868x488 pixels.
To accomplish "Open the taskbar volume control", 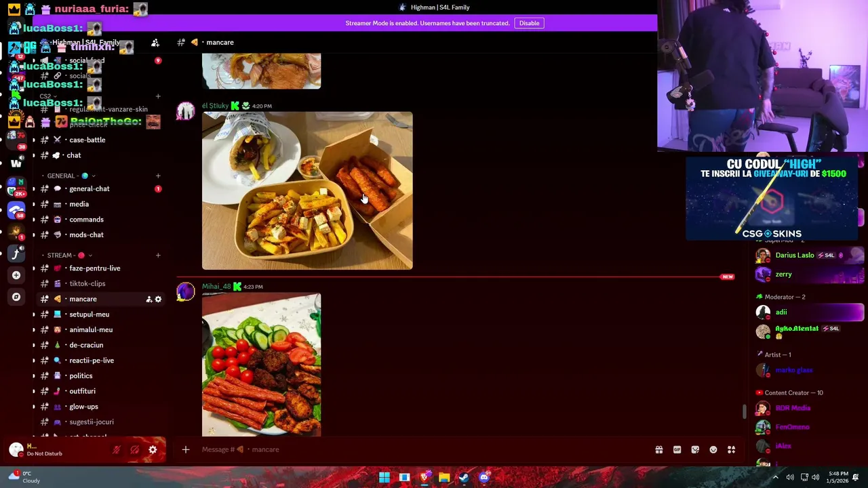I will [x=816, y=477].
